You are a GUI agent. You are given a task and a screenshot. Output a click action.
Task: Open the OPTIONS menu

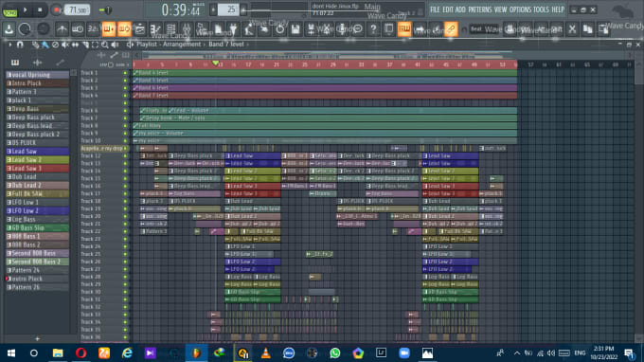(520, 9)
